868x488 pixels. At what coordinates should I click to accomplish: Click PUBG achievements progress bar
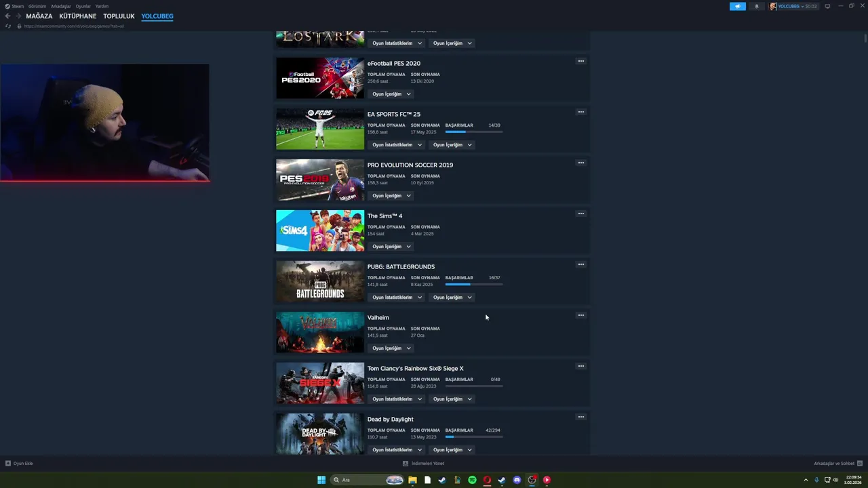pos(474,284)
